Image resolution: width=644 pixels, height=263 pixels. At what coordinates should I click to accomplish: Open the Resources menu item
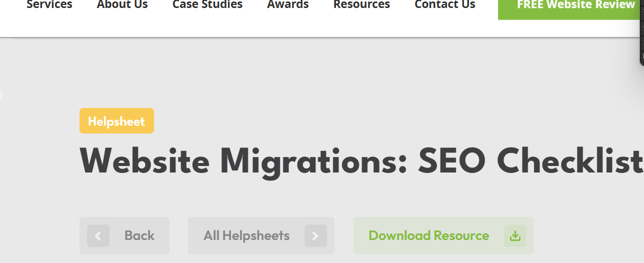click(361, 5)
